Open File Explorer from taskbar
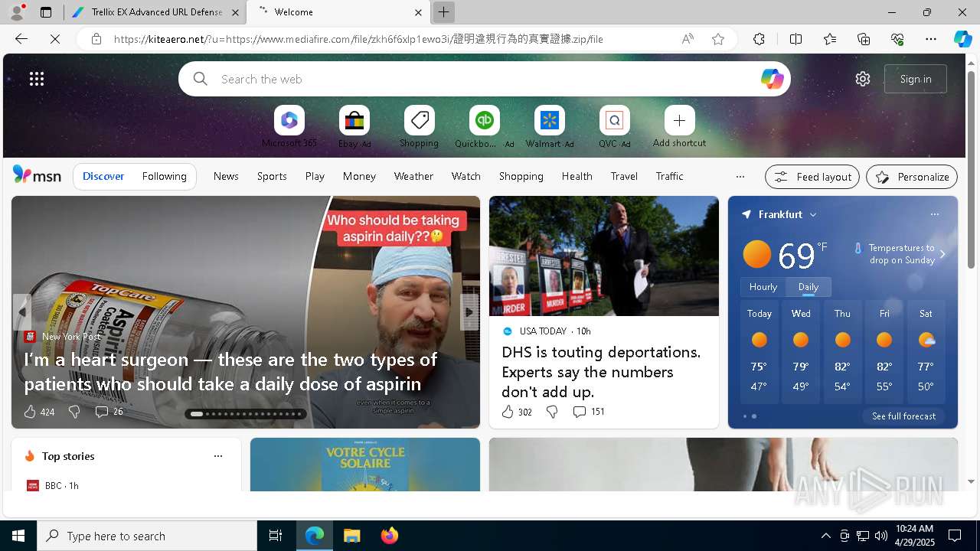Screen dimensions: 980x551 [352, 536]
